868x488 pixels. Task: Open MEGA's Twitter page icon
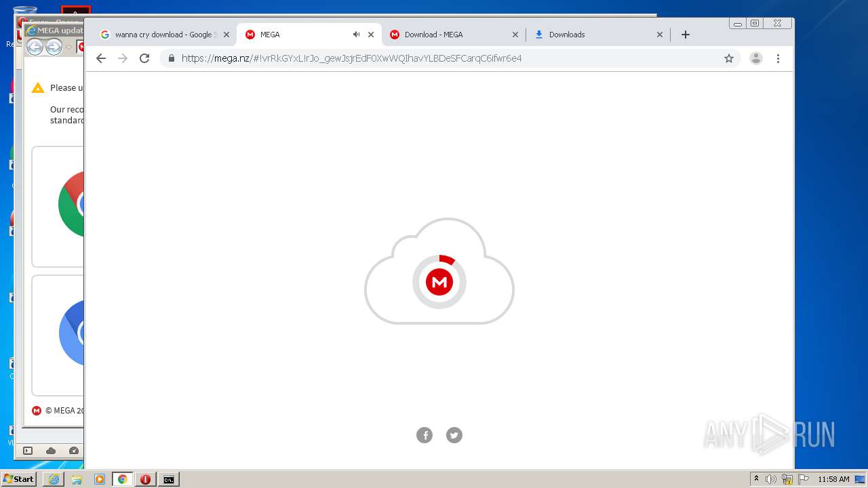(x=454, y=435)
